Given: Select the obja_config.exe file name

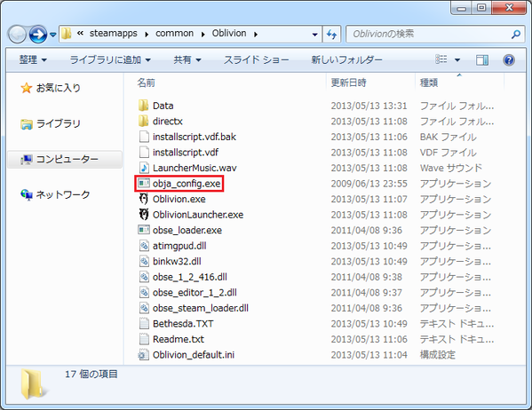Looking at the screenshot, I should [187, 184].
